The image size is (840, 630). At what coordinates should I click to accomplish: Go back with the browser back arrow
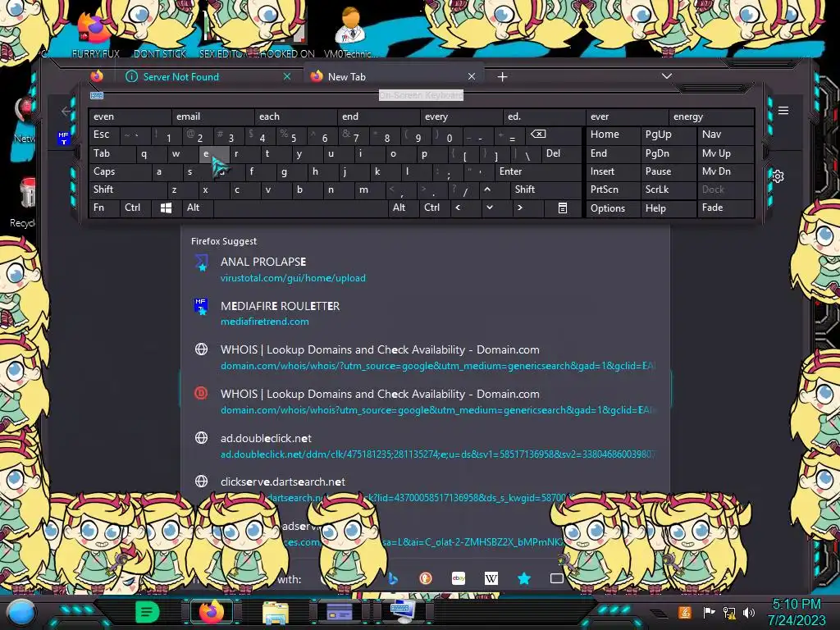tap(66, 111)
